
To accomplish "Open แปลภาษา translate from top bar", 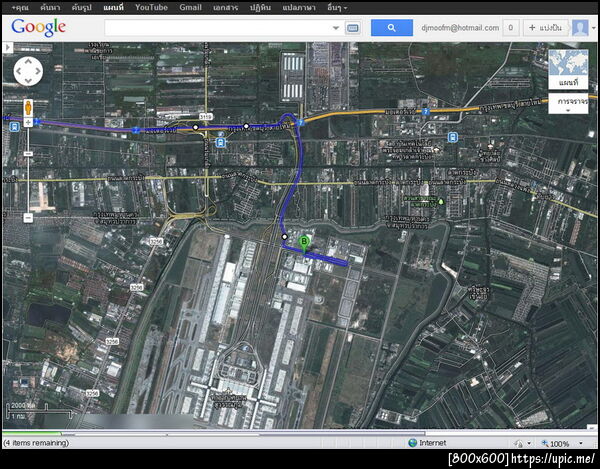I will (x=299, y=7).
